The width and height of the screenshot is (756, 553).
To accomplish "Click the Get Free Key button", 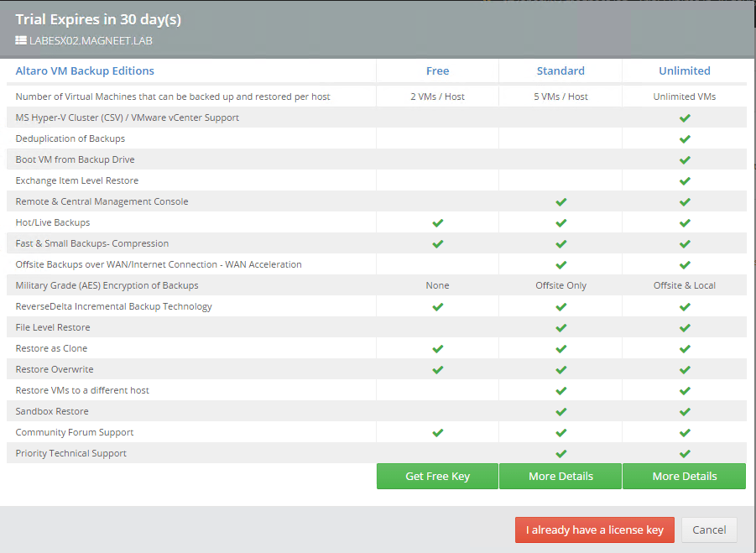I will (437, 477).
